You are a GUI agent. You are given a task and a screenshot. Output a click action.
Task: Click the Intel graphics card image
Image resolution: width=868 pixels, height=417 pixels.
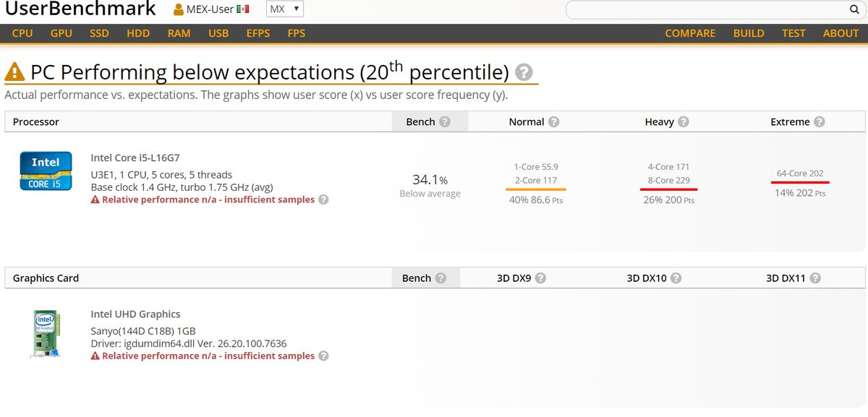pyautogui.click(x=45, y=333)
